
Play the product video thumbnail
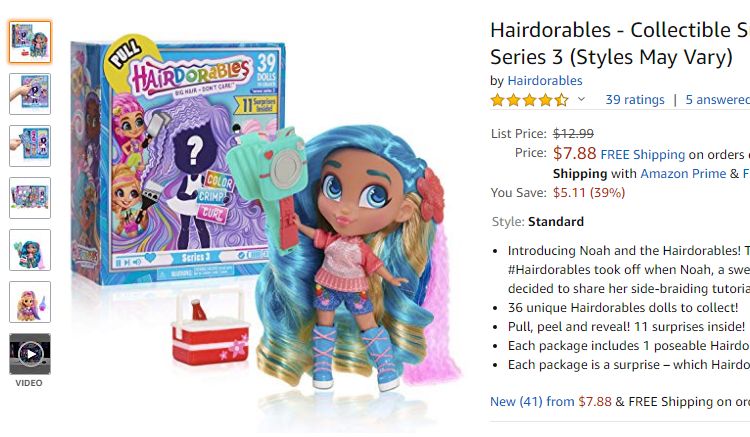pos(30,354)
